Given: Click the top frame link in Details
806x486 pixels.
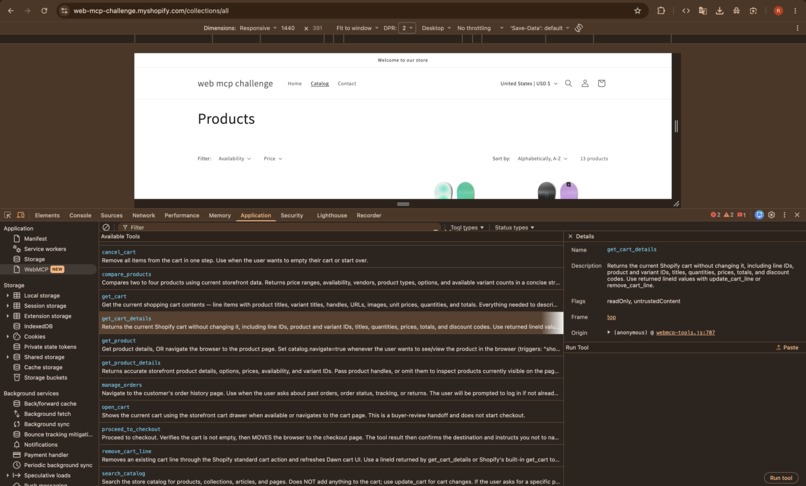Looking at the screenshot, I should tap(611, 317).
